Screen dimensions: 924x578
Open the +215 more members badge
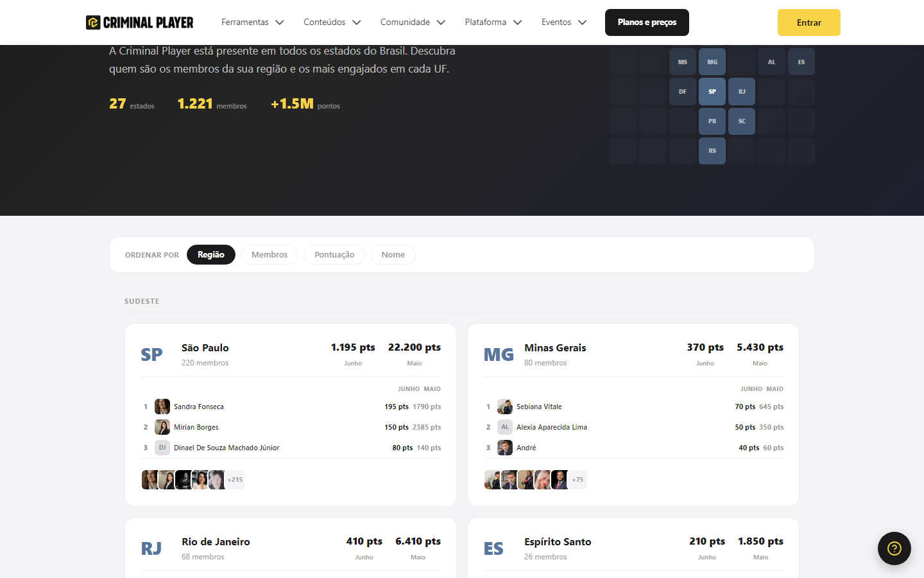(x=235, y=480)
